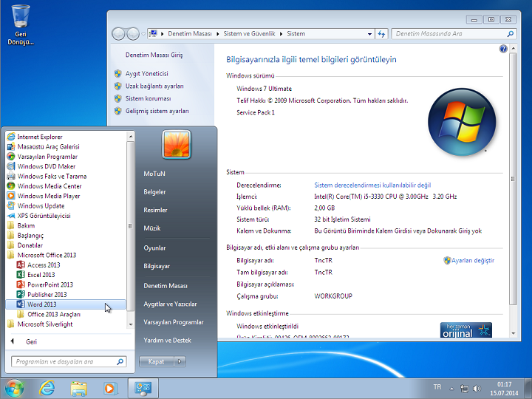Open Internet Explorer from the taskbar

point(47,388)
